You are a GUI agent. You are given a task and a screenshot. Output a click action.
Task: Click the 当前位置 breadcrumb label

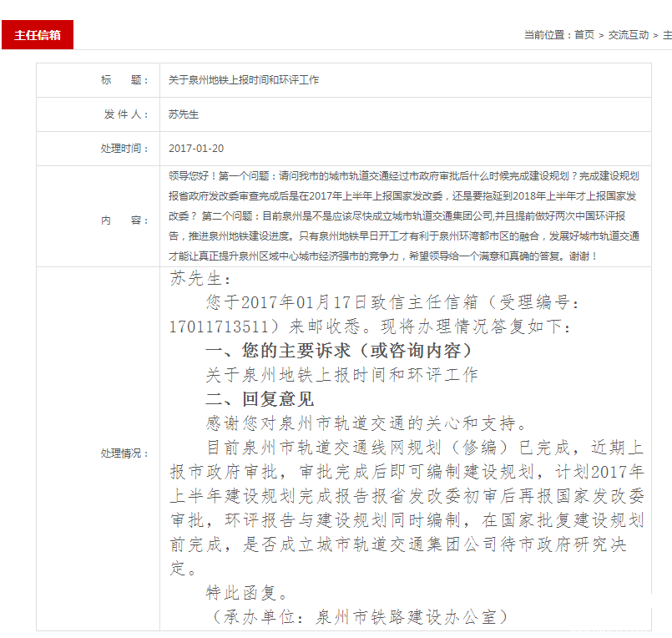[x=545, y=35]
